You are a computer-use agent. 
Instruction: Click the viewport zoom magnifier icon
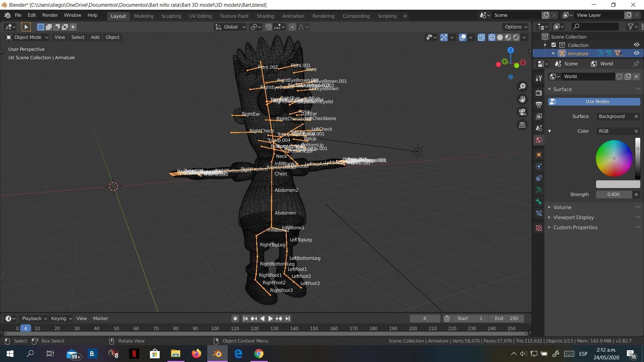tap(522, 86)
